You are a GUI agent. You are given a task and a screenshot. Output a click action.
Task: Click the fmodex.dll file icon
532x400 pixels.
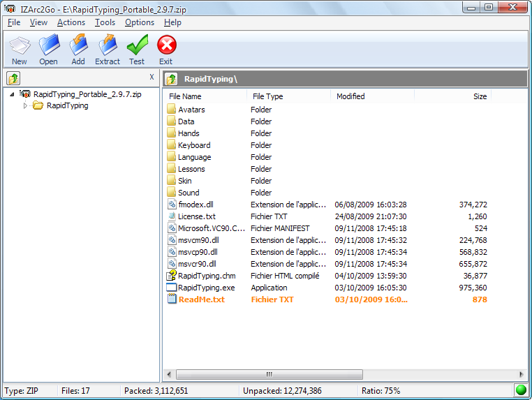coord(172,205)
